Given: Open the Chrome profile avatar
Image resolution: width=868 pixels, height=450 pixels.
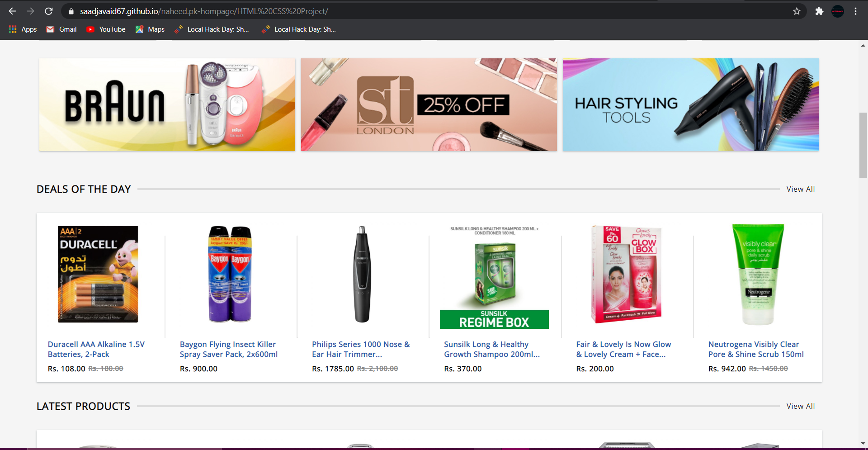Looking at the screenshot, I should click(838, 11).
